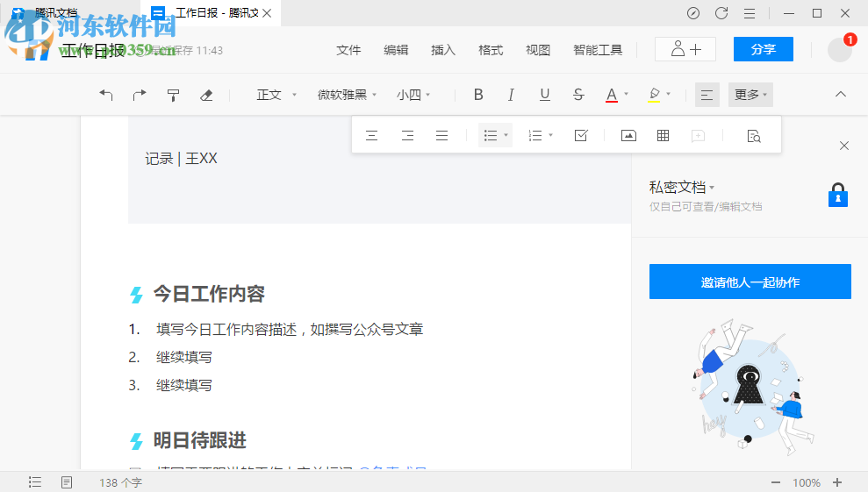Collapse the toolbar with chevron

click(x=840, y=95)
